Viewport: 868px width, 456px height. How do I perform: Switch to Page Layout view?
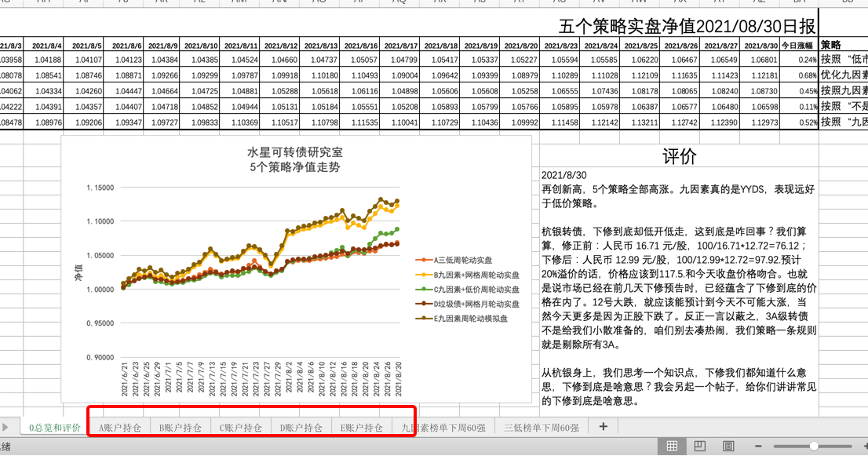699,446
